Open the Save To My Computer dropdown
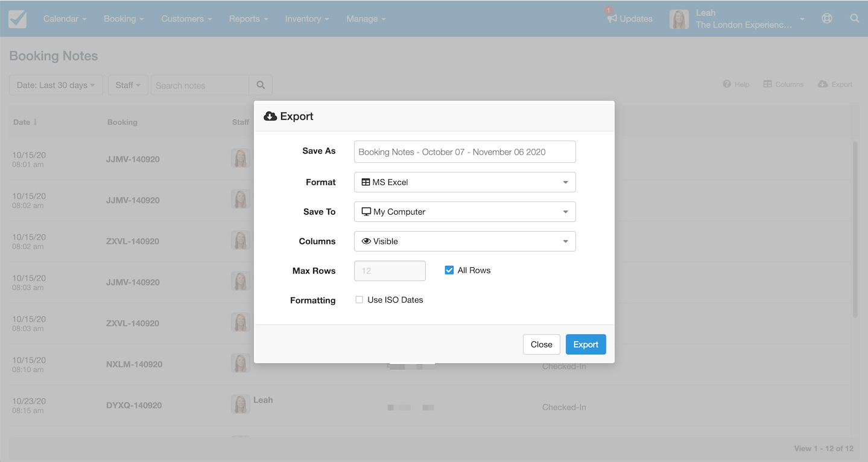 coord(464,212)
